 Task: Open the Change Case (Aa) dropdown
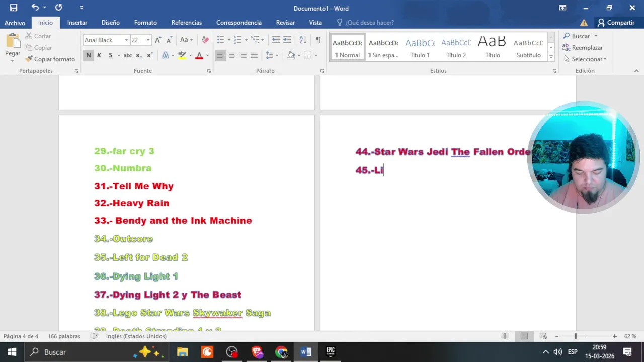[186, 40]
